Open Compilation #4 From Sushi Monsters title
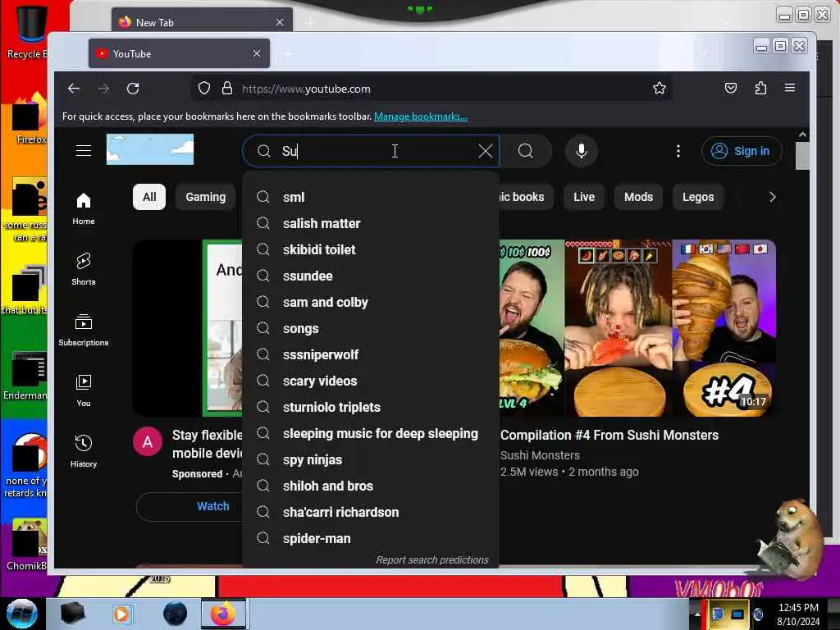Image resolution: width=840 pixels, height=630 pixels. pos(609,435)
